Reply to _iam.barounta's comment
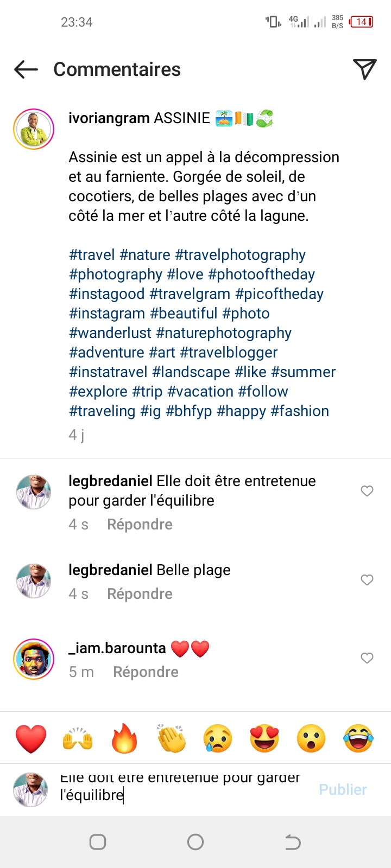 [146, 672]
